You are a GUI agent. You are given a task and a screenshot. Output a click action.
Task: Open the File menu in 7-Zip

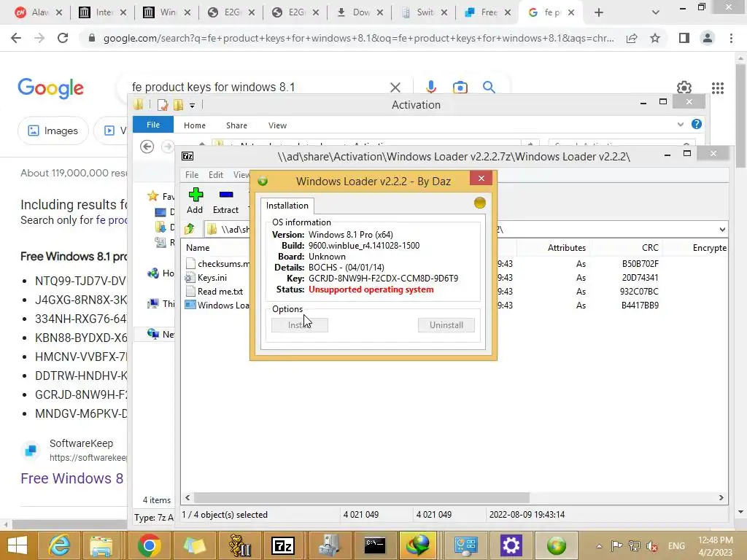pyautogui.click(x=192, y=175)
